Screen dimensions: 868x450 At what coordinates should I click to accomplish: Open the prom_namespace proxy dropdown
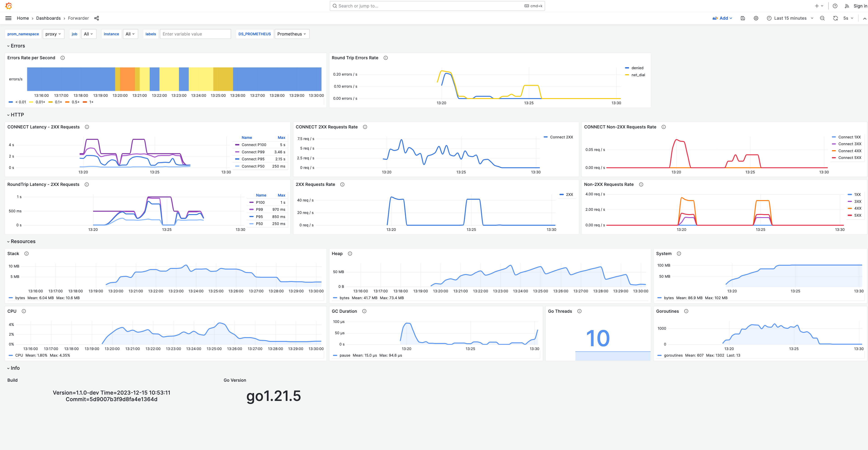53,34
